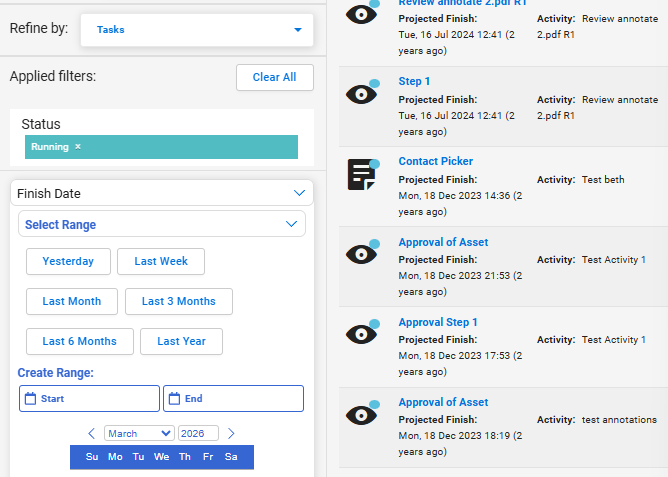The width and height of the screenshot is (668, 477).
Task: Collapse the Finish Date filter section
Action: pos(299,193)
